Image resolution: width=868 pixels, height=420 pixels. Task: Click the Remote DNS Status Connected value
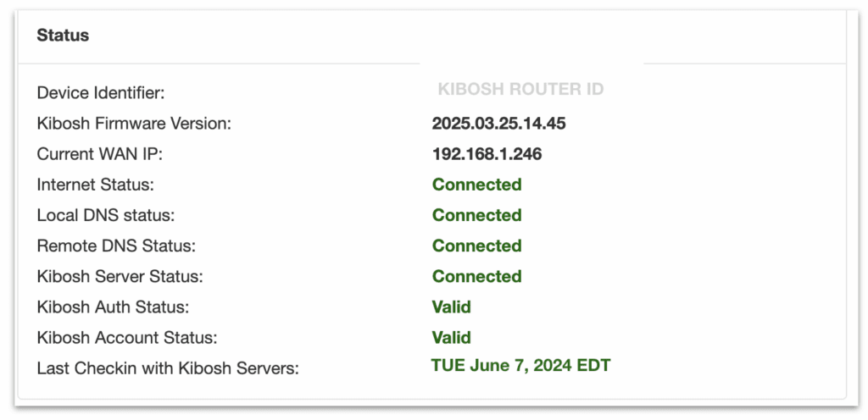click(476, 246)
